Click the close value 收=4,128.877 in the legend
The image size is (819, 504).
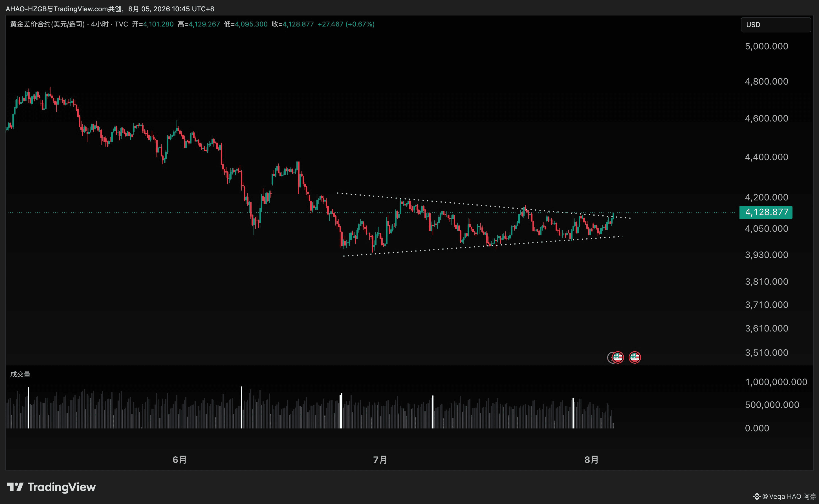[293, 24]
